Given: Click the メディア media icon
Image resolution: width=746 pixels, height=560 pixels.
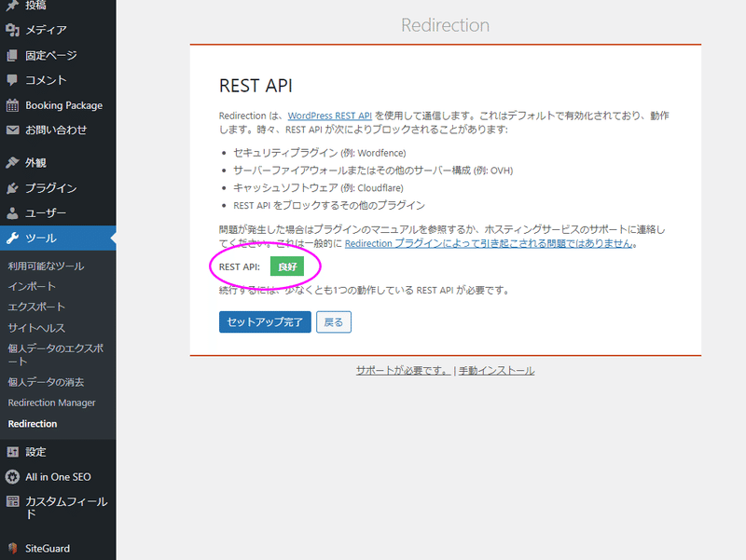Looking at the screenshot, I should (12, 30).
